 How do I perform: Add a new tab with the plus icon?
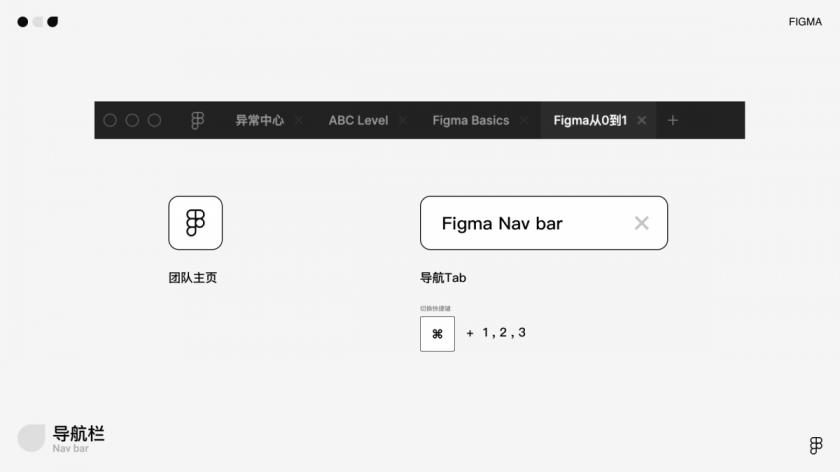point(673,121)
